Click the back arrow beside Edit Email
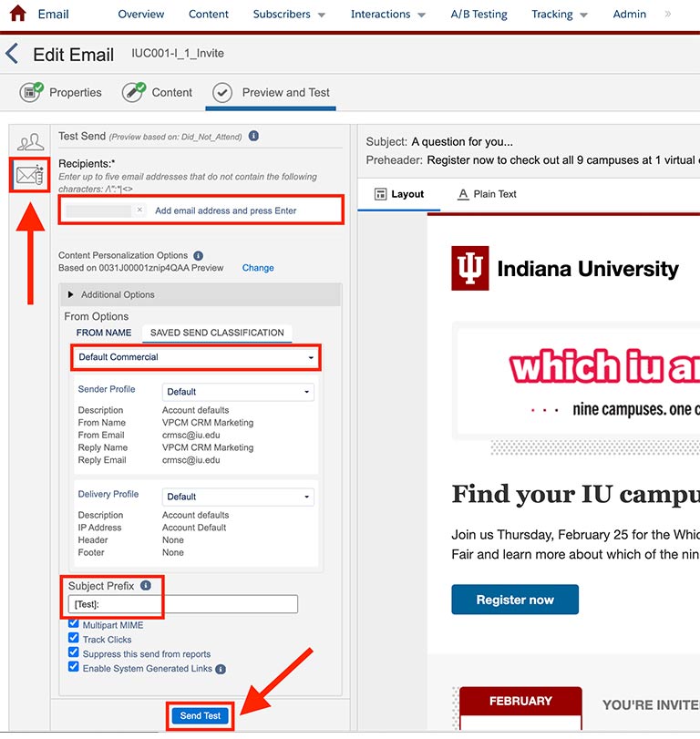Screen dimensions: 700x739 pos(12,53)
